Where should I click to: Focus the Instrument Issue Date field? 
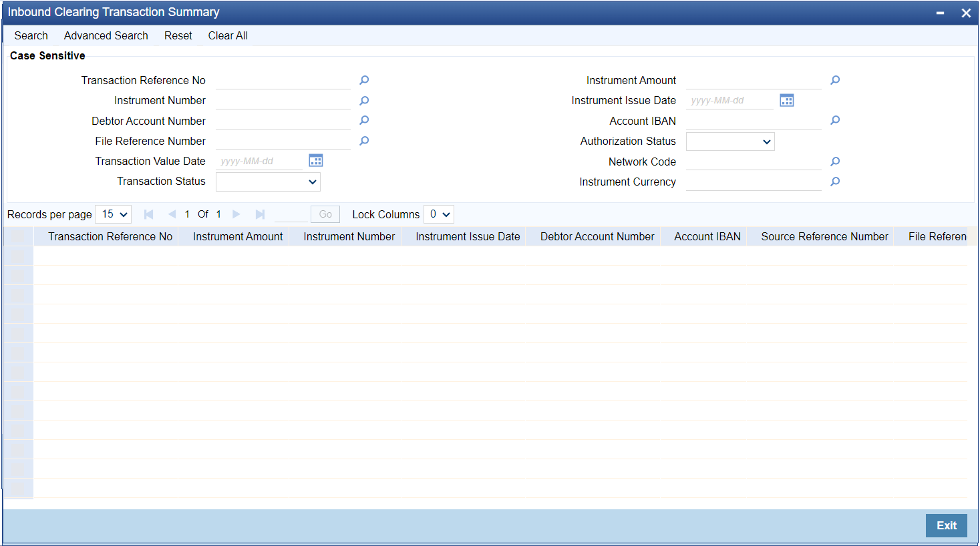(x=729, y=101)
